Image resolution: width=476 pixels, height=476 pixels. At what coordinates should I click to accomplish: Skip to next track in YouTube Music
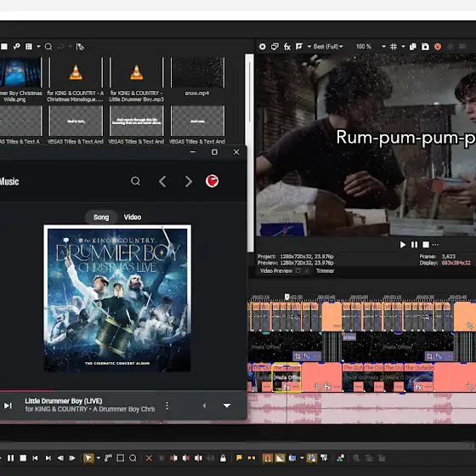click(x=8, y=405)
